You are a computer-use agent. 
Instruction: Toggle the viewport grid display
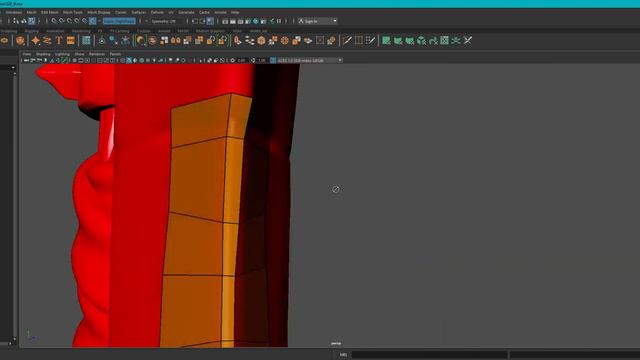(x=74, y=60)
